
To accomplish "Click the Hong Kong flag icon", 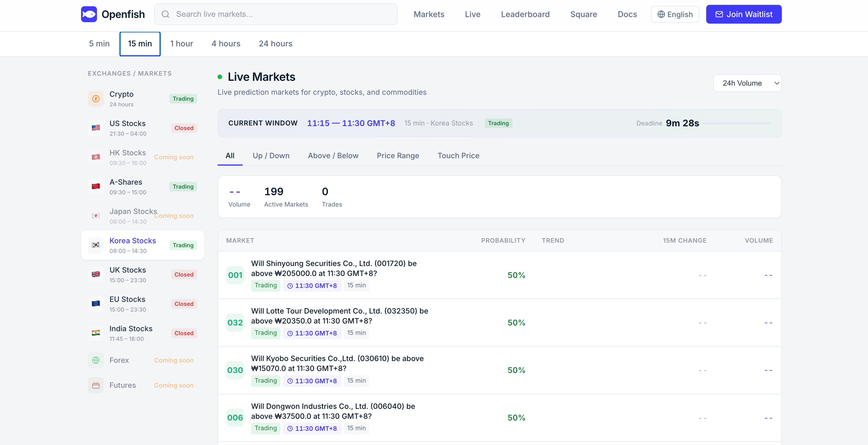I will pos(96,157).
